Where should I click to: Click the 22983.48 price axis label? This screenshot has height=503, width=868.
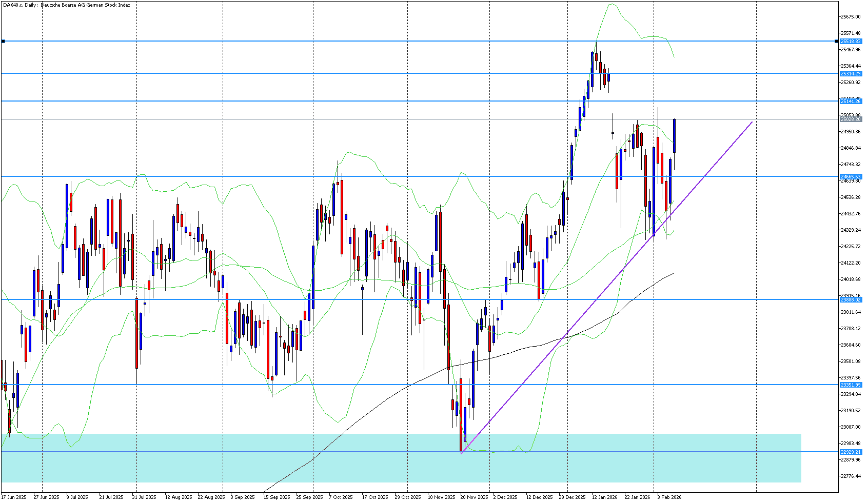[x=851, y=444]
